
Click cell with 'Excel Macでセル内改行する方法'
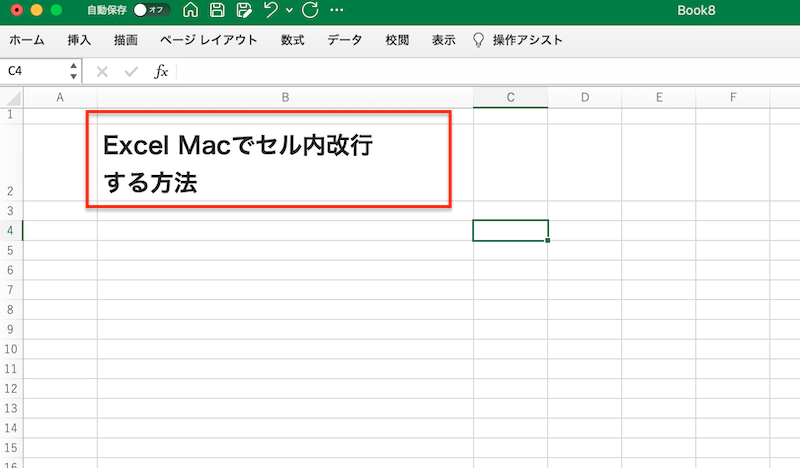click(x=285, y=162)
